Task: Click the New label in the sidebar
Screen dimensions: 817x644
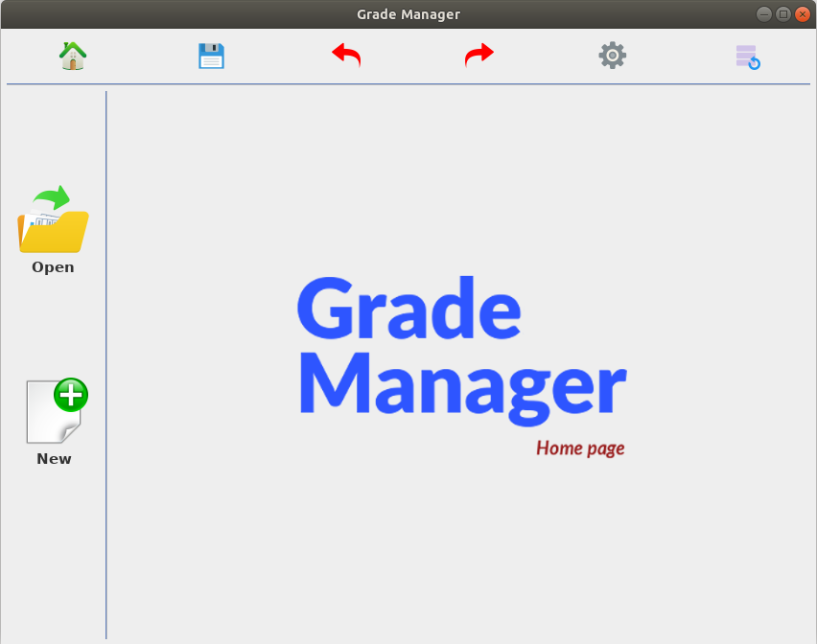Action: 53,458
